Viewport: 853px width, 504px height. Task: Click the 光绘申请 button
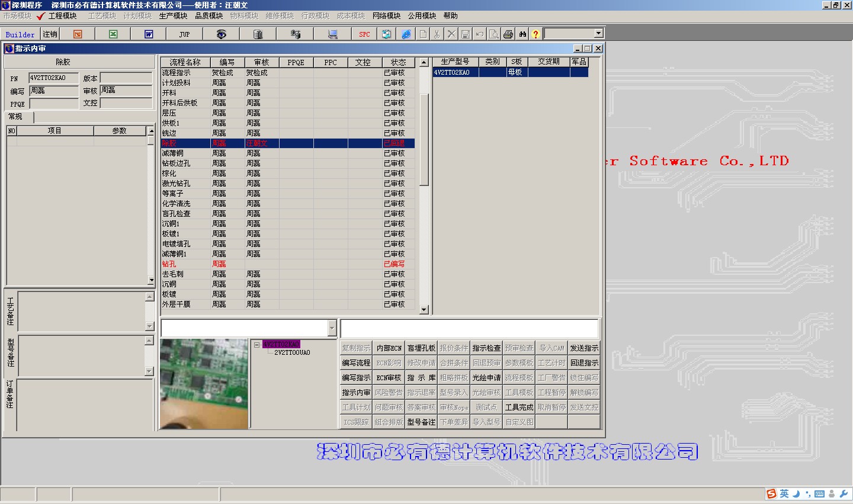tap(486, 378)
